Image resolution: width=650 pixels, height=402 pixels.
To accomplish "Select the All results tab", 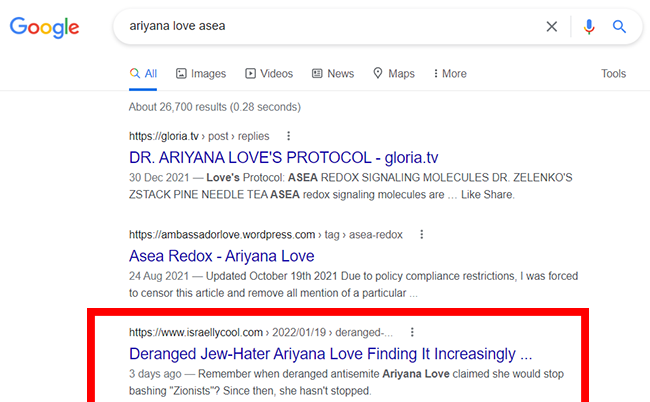I will [143, 74].
